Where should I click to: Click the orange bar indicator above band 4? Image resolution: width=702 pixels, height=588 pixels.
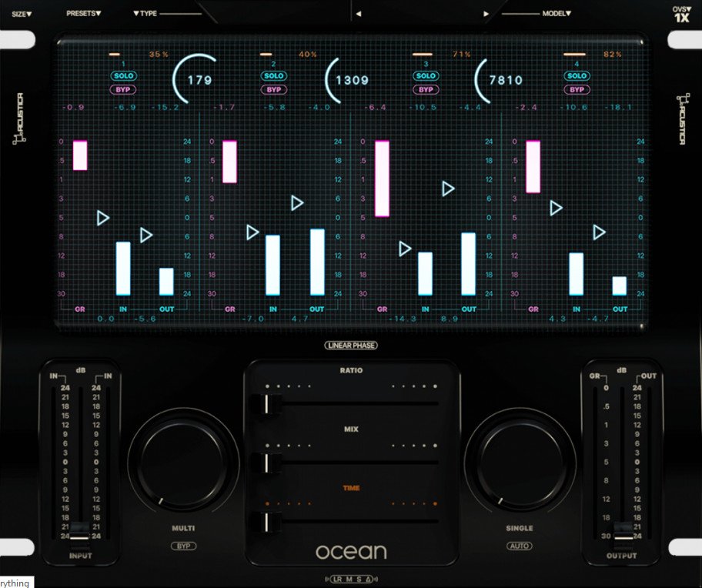point(574,55)
